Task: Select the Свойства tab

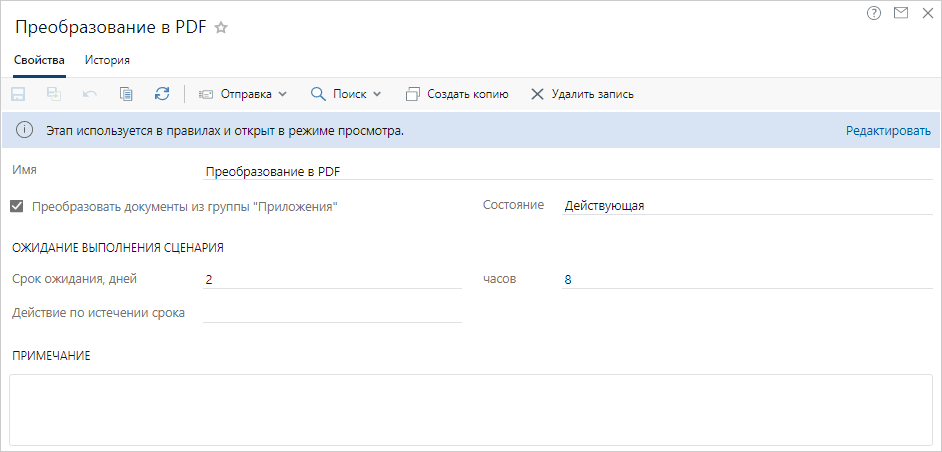Action: tap(40, 60)
